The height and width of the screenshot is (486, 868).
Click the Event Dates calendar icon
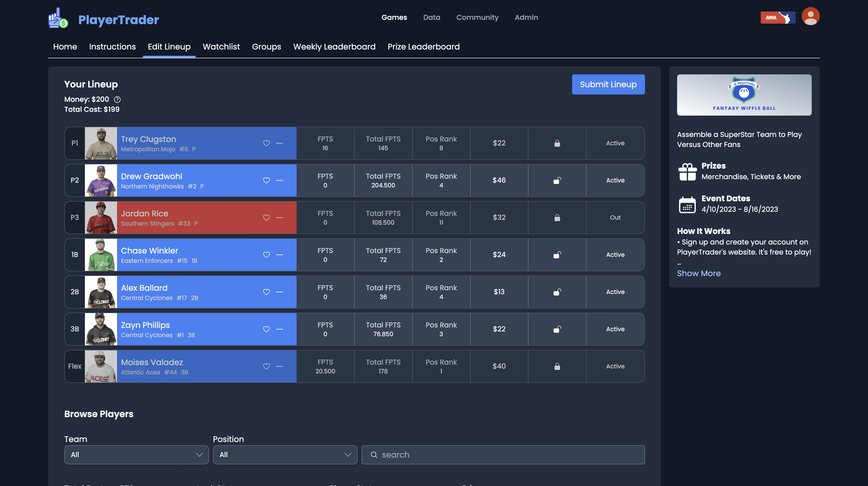[687, 205]
